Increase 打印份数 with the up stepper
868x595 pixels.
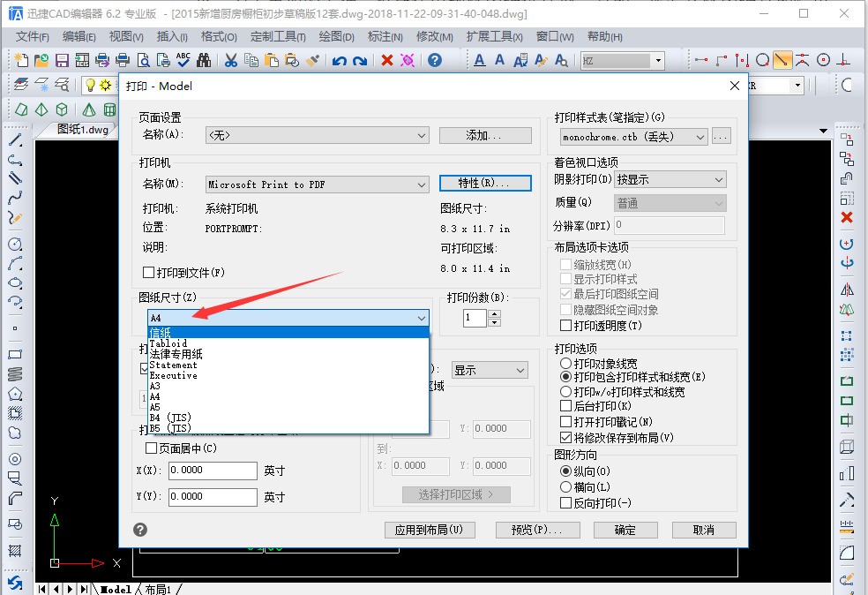coord(494,313)
